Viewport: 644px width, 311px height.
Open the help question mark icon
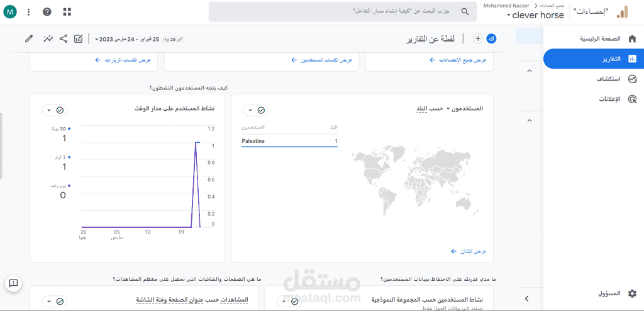coord(47,12)
